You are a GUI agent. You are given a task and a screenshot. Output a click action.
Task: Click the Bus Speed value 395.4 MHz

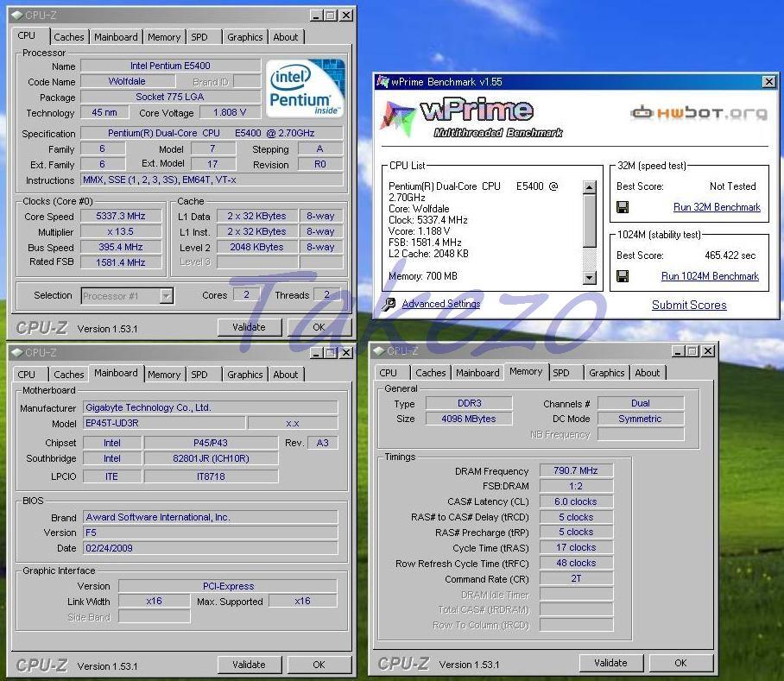[x=121, y=247]
